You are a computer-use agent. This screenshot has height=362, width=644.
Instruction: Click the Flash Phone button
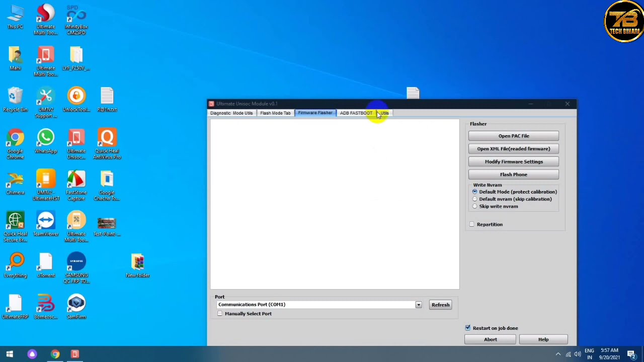(514, 174)
